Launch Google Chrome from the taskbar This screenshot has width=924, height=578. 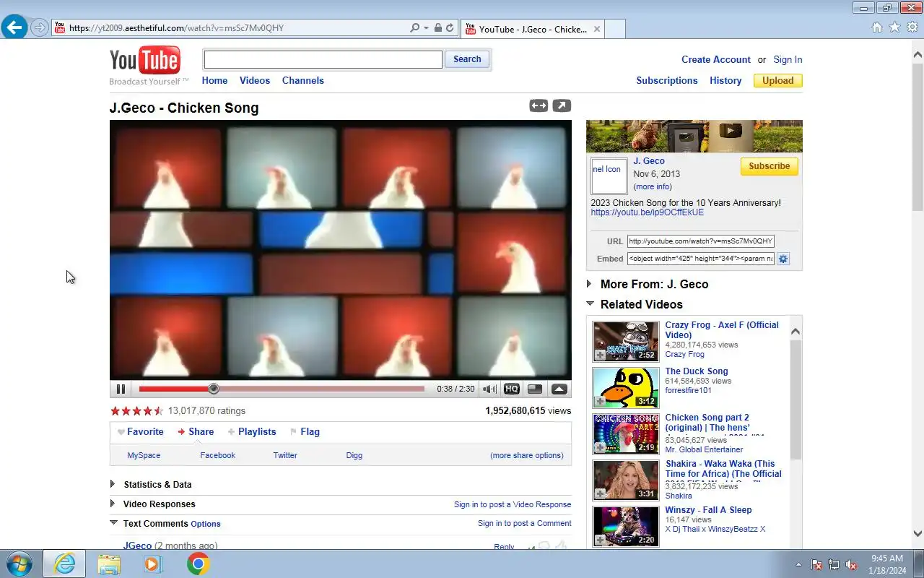point(199,564)
